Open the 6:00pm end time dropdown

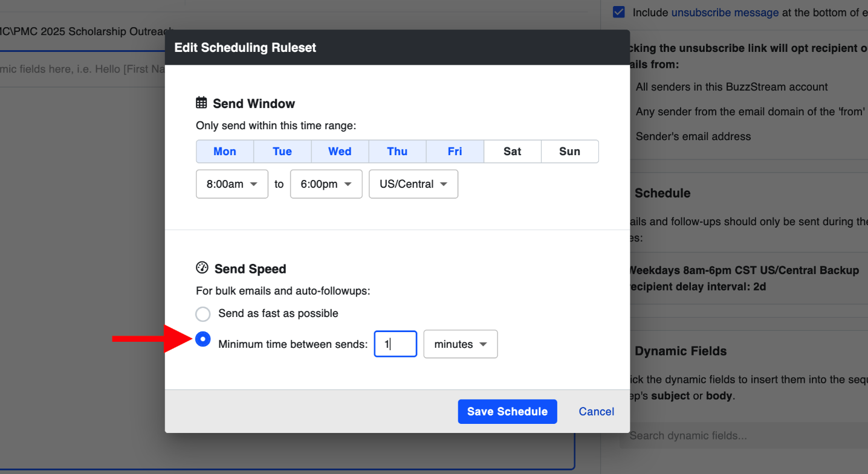[x=326, y=184]
